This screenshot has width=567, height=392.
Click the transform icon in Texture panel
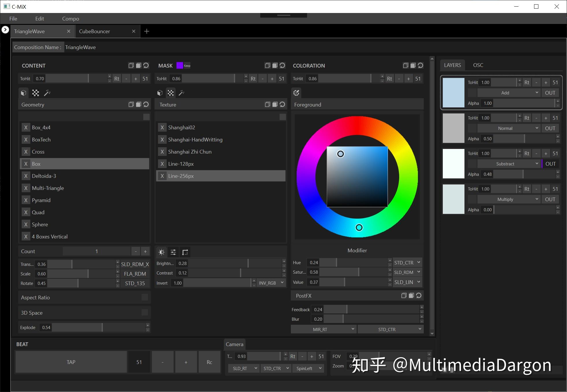pyautogui.click(x=185, y=252)
